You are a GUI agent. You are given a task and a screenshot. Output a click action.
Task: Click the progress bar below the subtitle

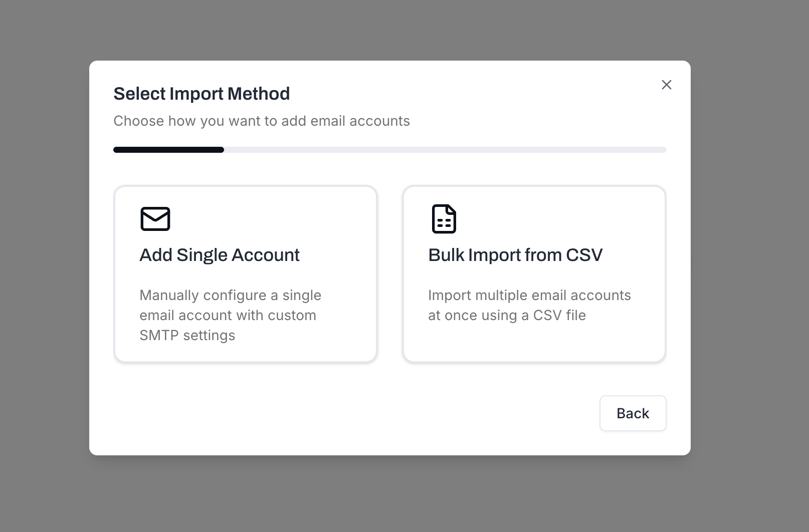click(389, 149)
